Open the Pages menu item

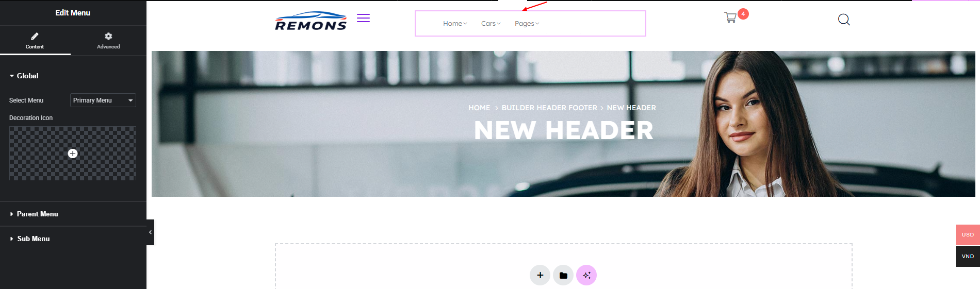click(x=527, y=24)
